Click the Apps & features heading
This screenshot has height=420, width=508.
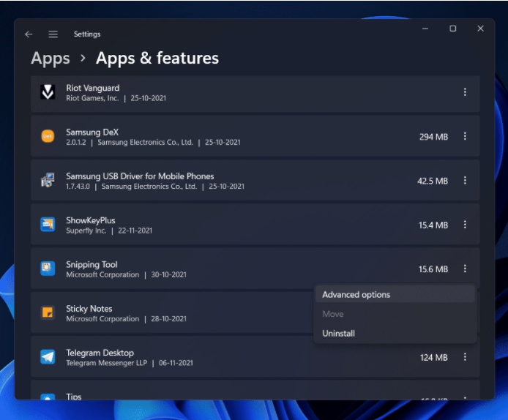tap(157, 59)
